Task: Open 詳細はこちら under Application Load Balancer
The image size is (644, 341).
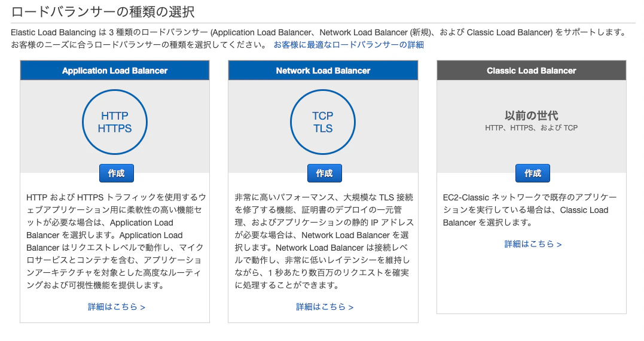Action: point(117,307)
